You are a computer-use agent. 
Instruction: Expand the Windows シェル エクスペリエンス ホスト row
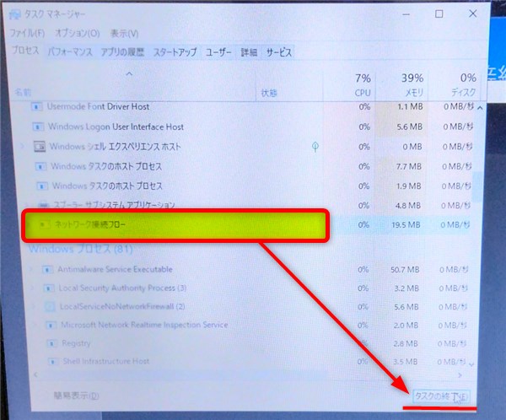pos(23,146)
